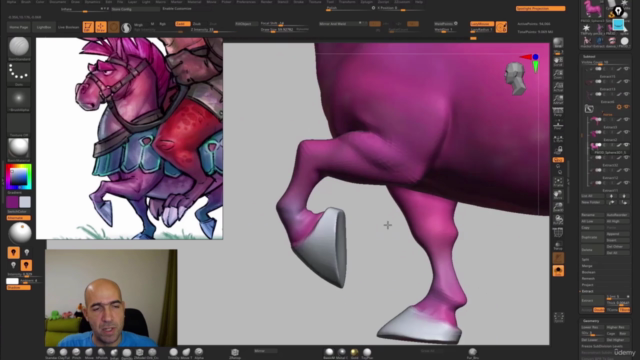Open the Dots stroke type selector
The height and width of the screenshot is (360, 640).
pos(19,73)
